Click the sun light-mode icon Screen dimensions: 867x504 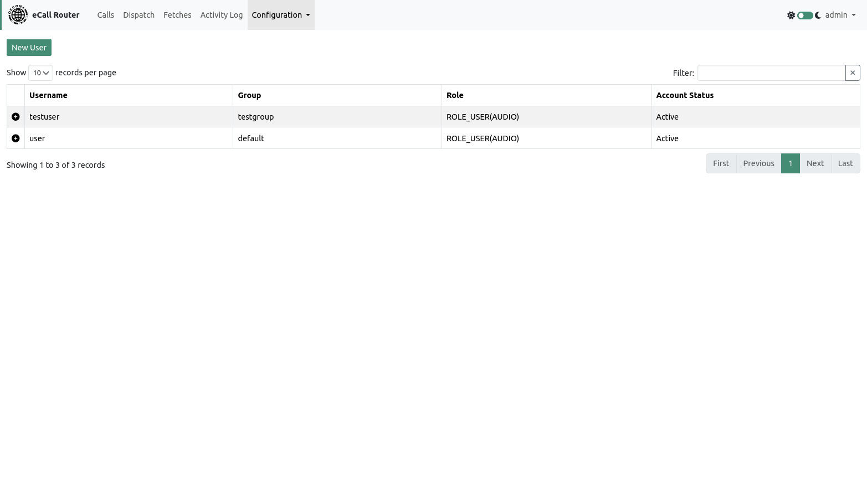[791, 16]
